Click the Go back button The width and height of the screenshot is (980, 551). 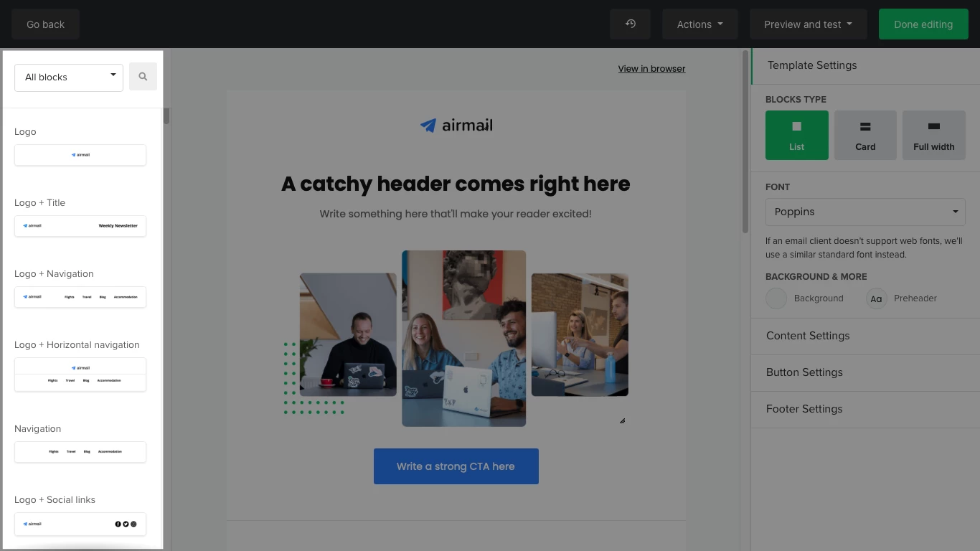[x=45, y=24]
